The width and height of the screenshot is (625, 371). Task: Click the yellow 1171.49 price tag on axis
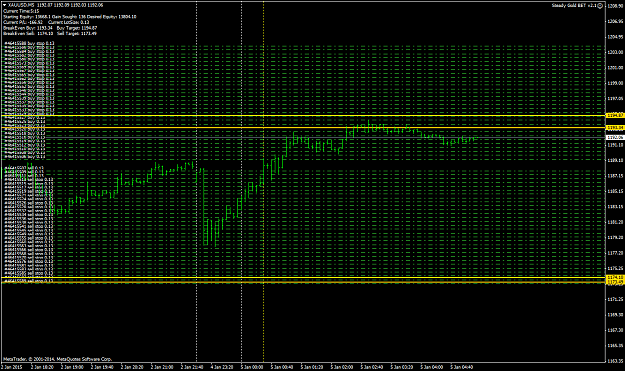pyautogui.click(x=615, y=282)
